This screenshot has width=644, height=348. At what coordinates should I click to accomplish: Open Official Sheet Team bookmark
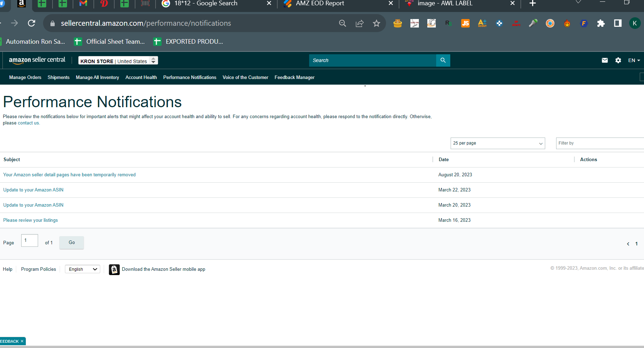coord(109,42)
